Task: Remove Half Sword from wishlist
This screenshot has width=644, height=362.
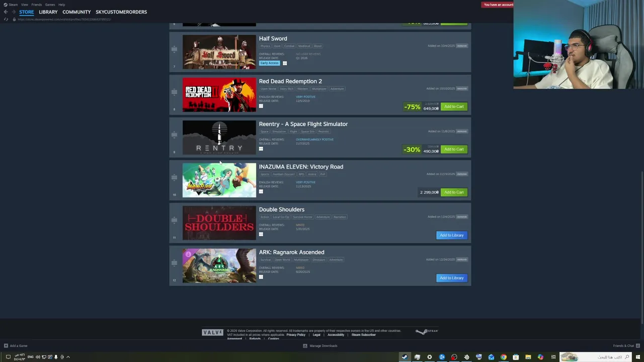Action: 462,46
